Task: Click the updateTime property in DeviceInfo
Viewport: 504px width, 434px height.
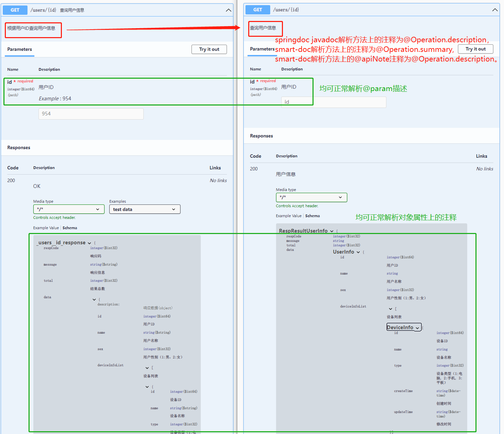Action: (x=403, y=412)
